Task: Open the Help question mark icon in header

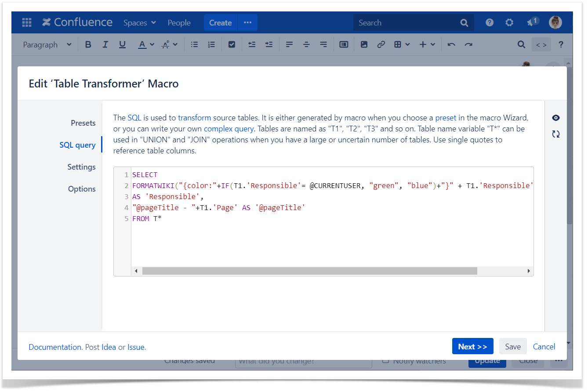Action: click(x=489, y=22)
